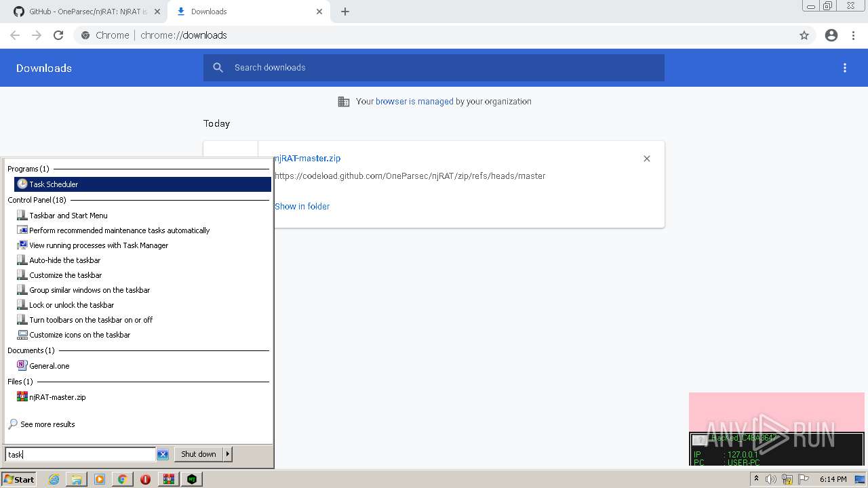Expand the Shut down options arrow
The image size is (868, 488).
228,454
